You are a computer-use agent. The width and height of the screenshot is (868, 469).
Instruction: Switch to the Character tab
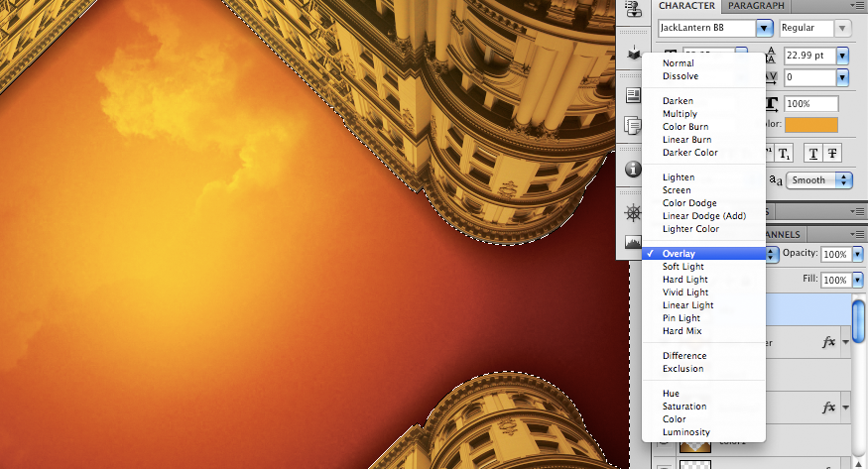[x=686, y=6]
